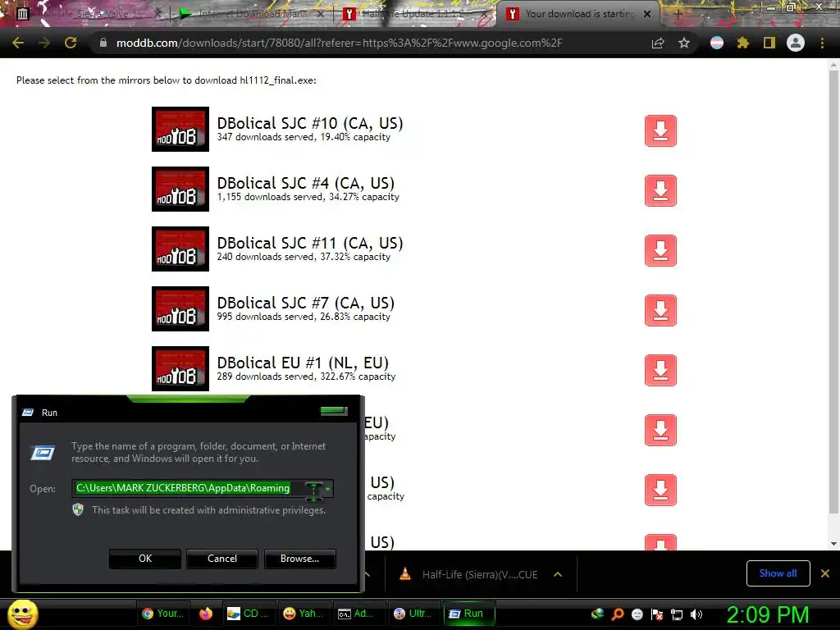The width and height of the screenshot is (840, 630).
Task: Reload the moddb page
Action: pos(71,43)
